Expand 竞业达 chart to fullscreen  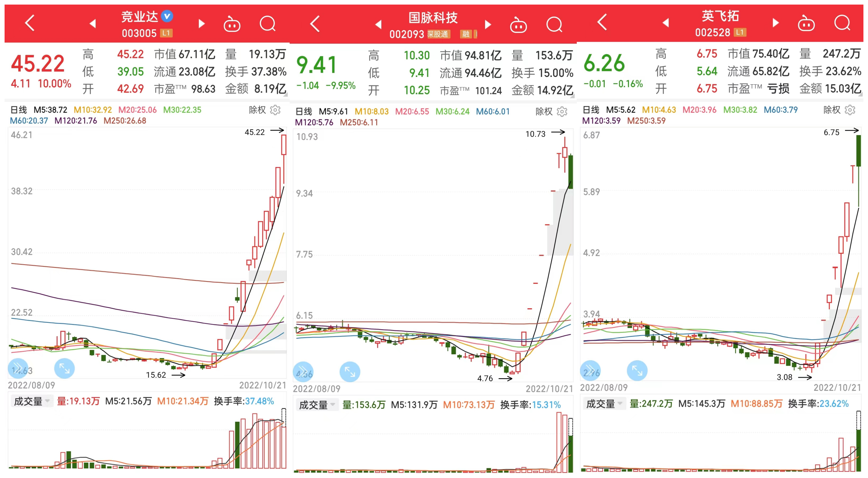[x=64, y=368]
